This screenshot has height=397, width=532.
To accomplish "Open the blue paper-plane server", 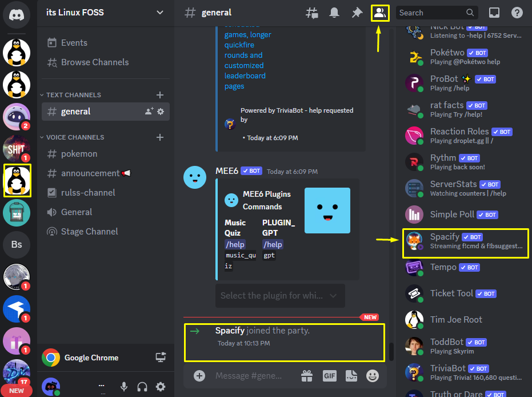I will pos(16,309).
